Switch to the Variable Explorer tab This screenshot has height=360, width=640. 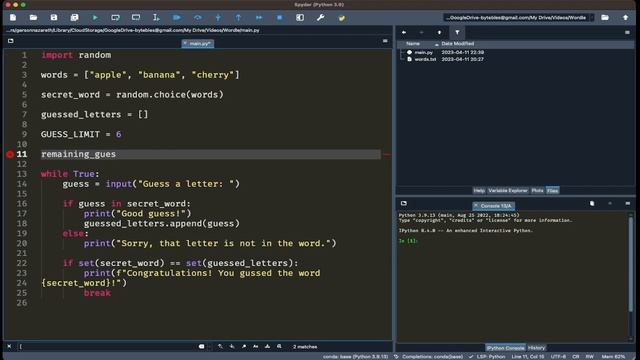[508, 191]
